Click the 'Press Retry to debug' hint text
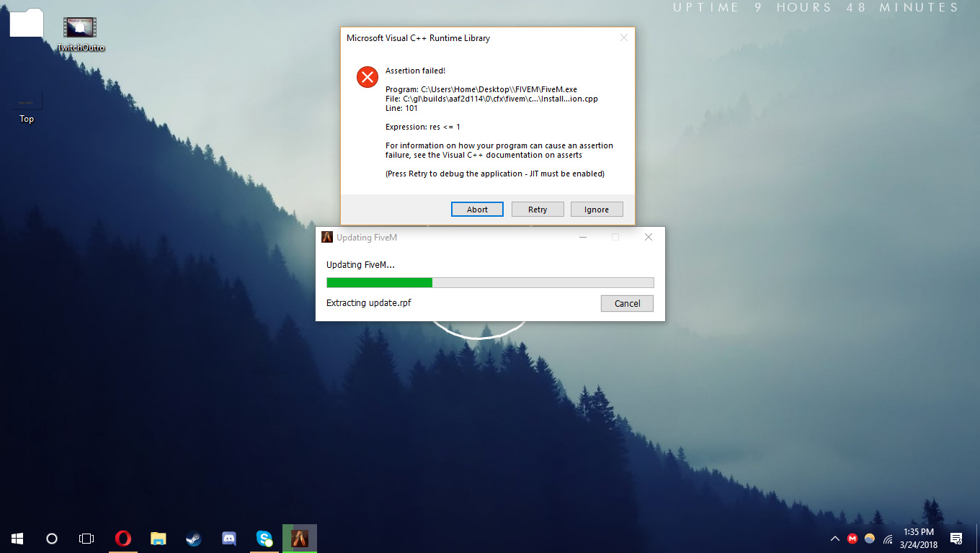Image resolution: width=980 pixels, height=553 pixels. (494, 174)
